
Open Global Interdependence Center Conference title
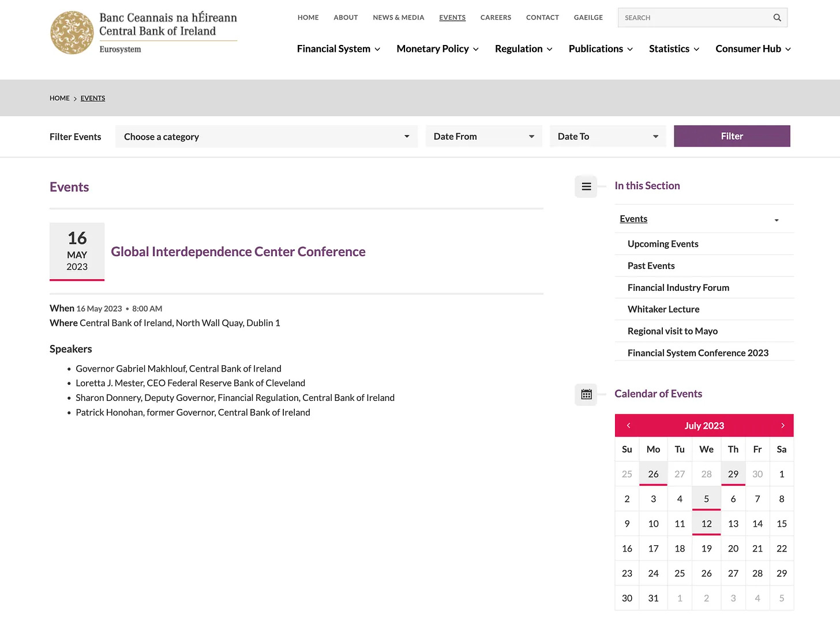pyautogui.click(x=238, y=252)
